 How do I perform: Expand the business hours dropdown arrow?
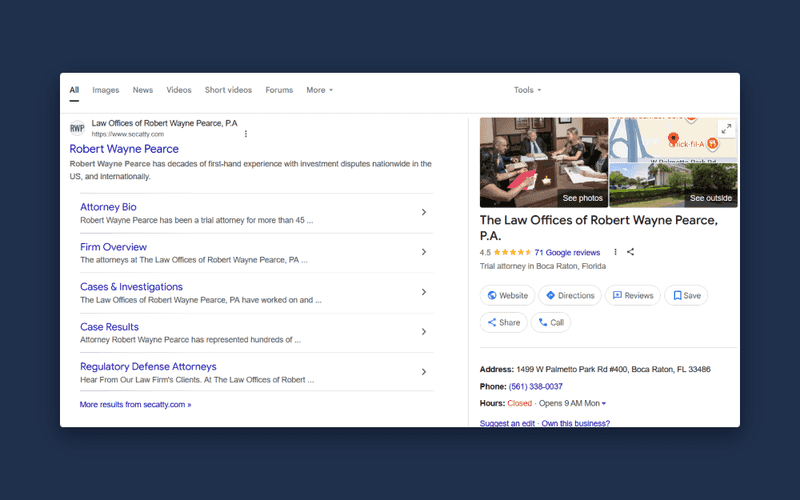[604, 404]
